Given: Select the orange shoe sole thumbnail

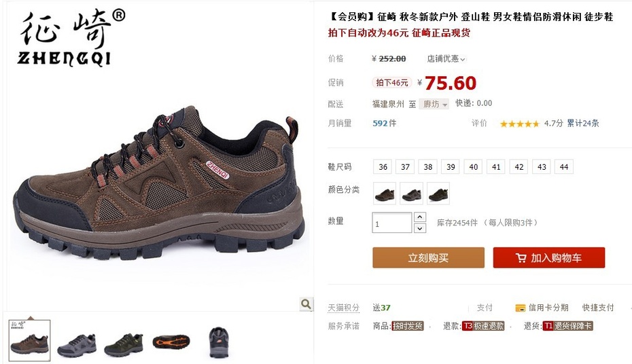Looking at the screenshot, I should tap(171, 342).
